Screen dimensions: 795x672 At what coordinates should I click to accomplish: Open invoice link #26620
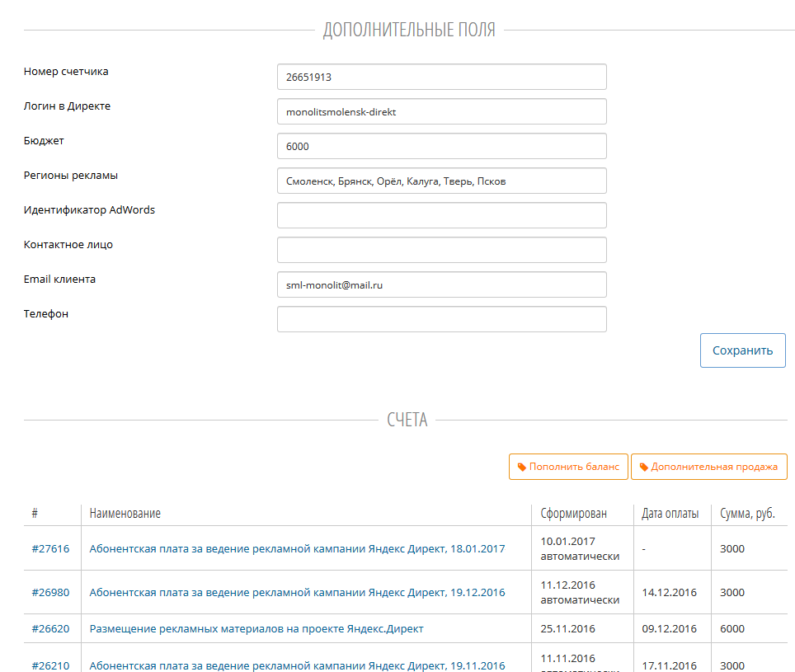pyautogui.click(x=50, y=629)
